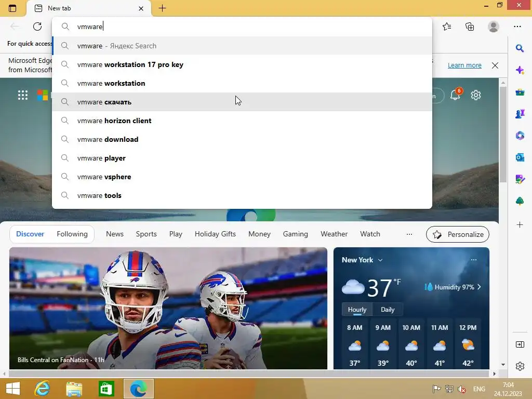This screenshot has width=532, height=399.
Task: Open the sidebar Drop icon
Action: click(520, 179)
